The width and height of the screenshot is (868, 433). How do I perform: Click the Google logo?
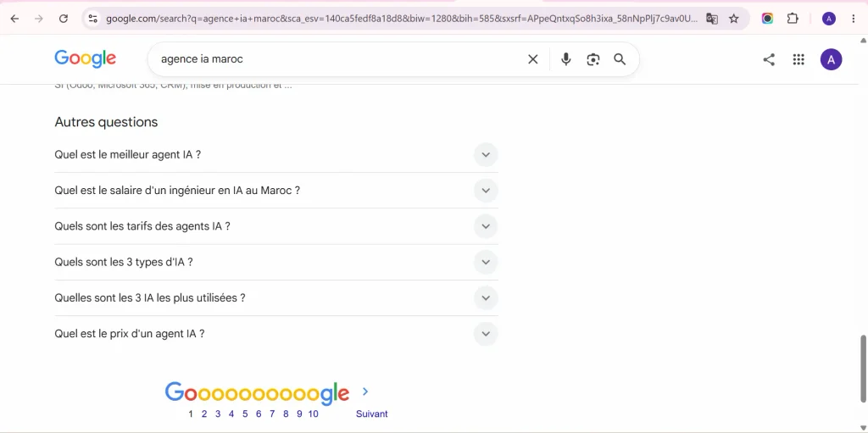pos(86,58)
